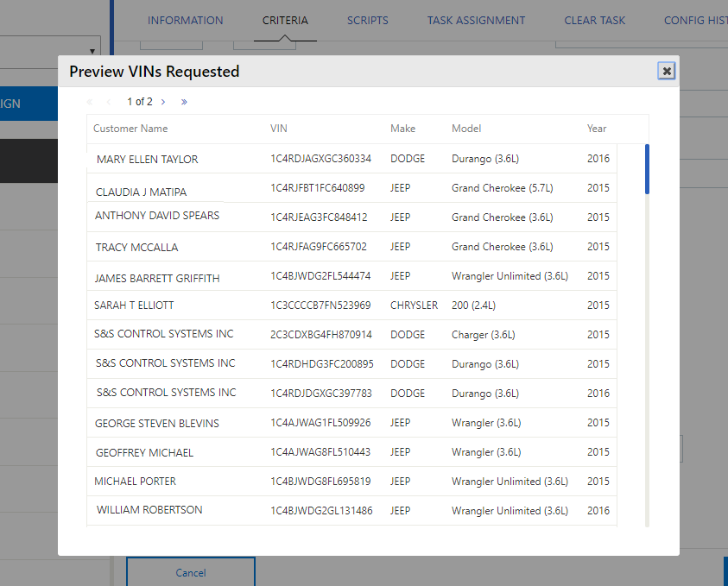Click VIN 1C4BJWDG2FL544474

(x=320, y=276)
